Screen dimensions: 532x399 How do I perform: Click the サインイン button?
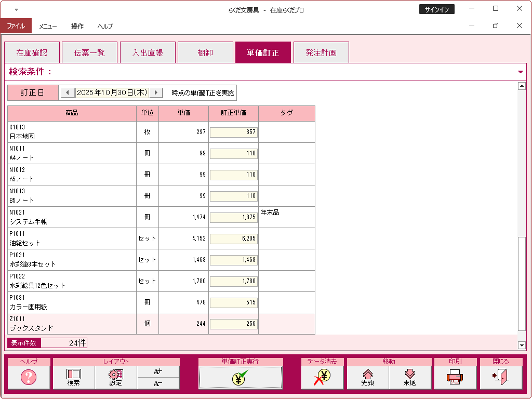click(x=436, y=9)
